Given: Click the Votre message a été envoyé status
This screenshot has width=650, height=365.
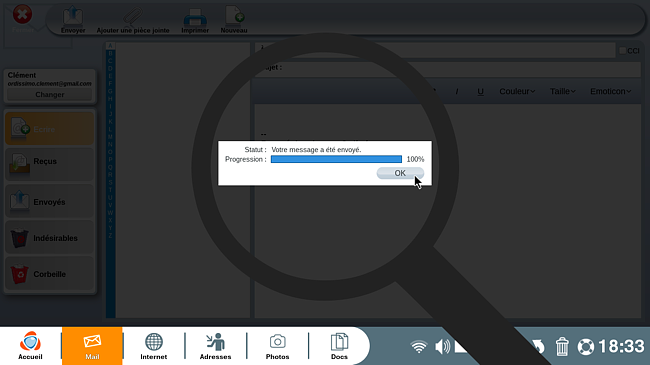Looking at the screenshot, I should 316,150.
